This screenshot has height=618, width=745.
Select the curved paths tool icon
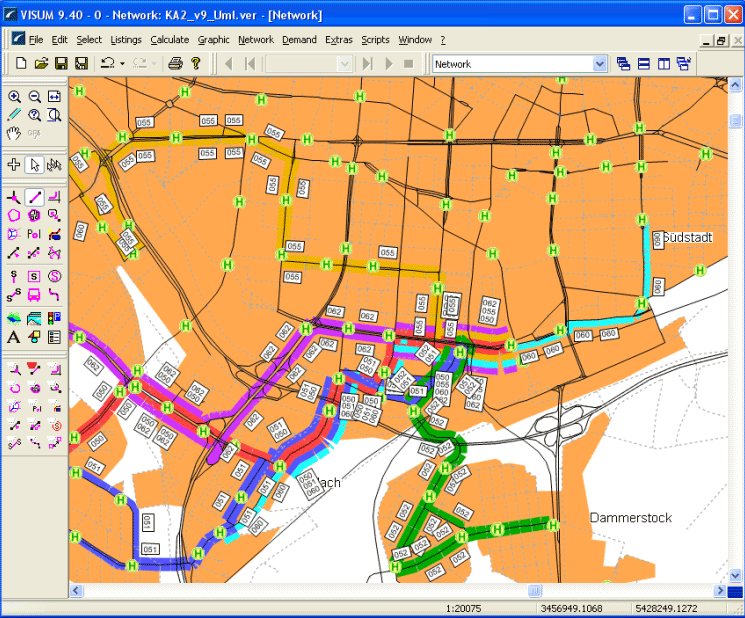tap(54, 295)
